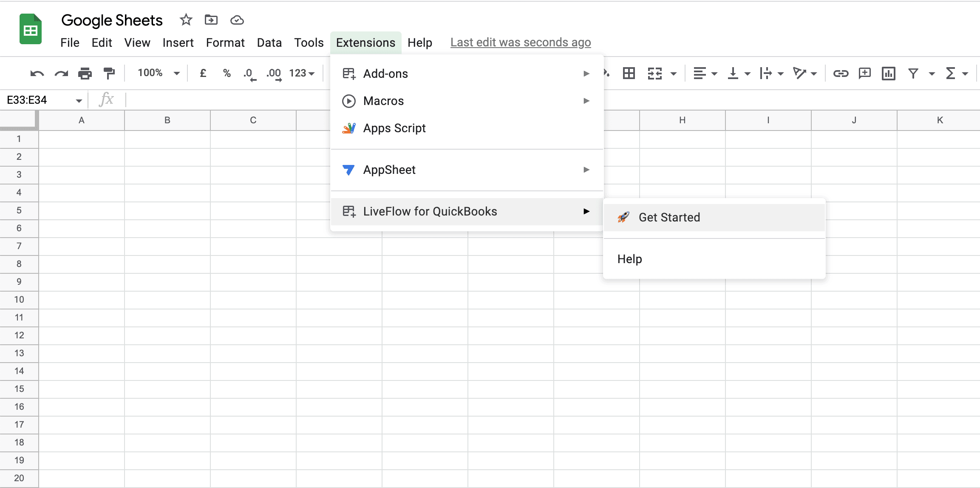Select column H header
The height and width of the screenshot is (488, 980).
click(683, 120)
